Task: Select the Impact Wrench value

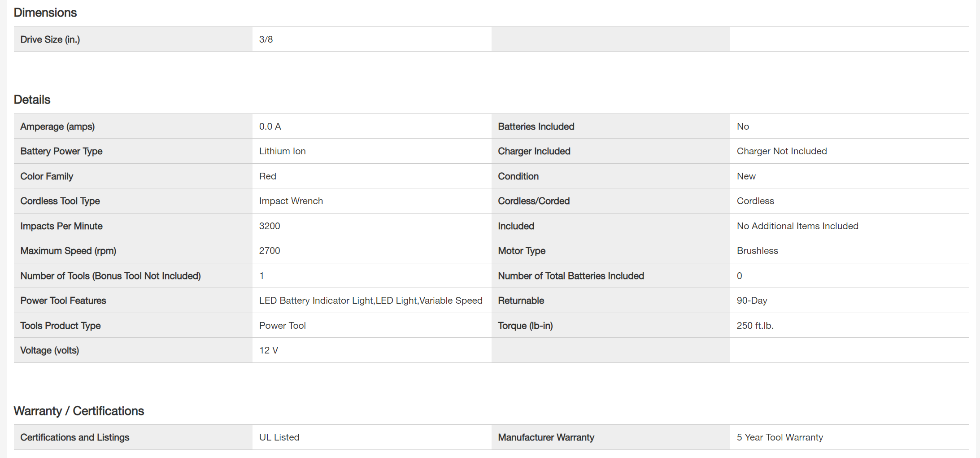Action: coord(291,201)
